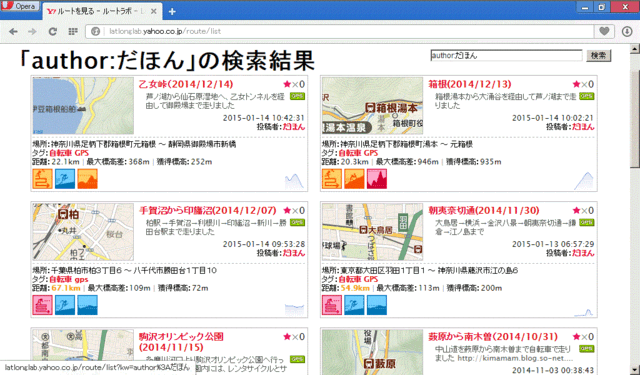Click the green GPS badge on 乙女峠 card
Viewport: 640px width, 375px height.
pos(298,96)
